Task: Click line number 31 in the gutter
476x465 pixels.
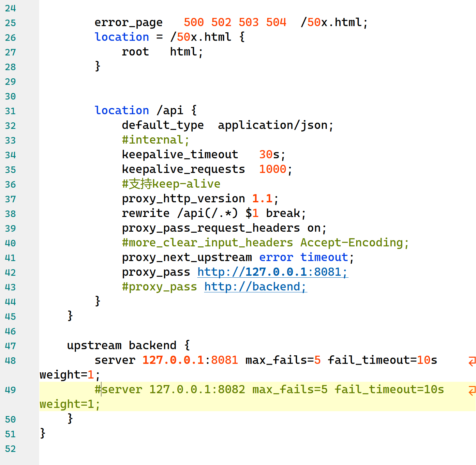Action: pos(10,111)
